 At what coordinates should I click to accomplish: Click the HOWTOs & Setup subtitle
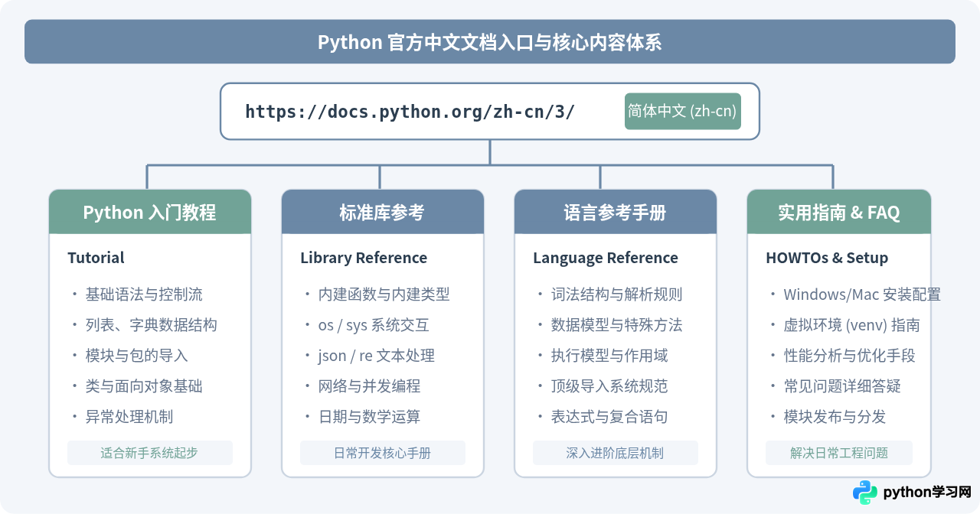[827, 258]
